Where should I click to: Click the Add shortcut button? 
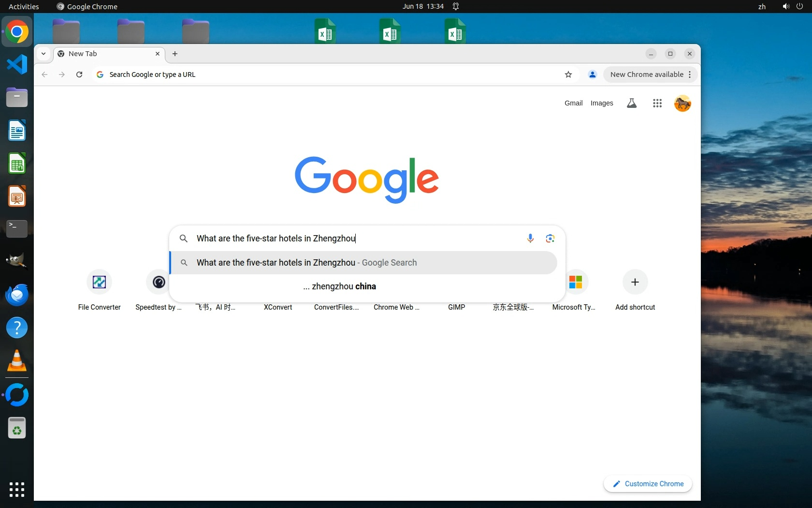635,282
